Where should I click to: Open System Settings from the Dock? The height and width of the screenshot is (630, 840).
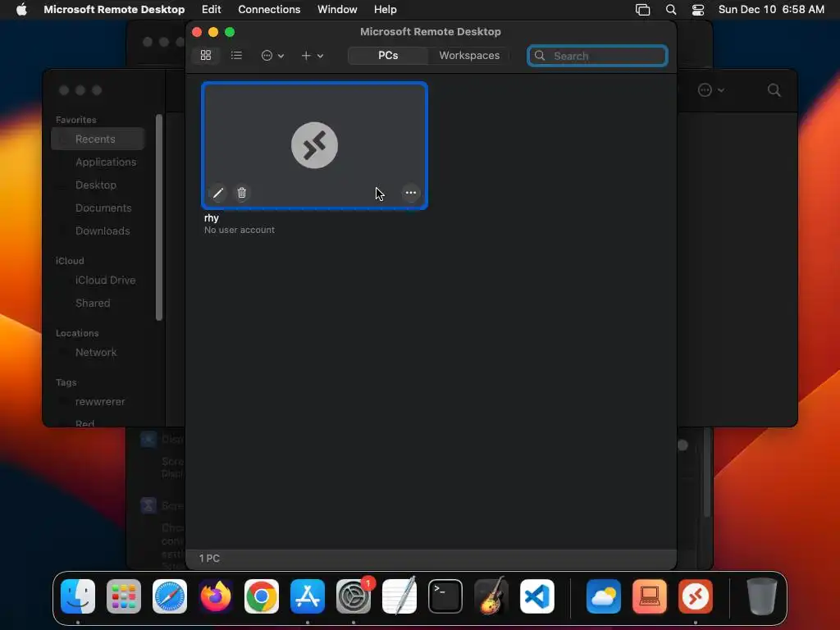[354, 596]
